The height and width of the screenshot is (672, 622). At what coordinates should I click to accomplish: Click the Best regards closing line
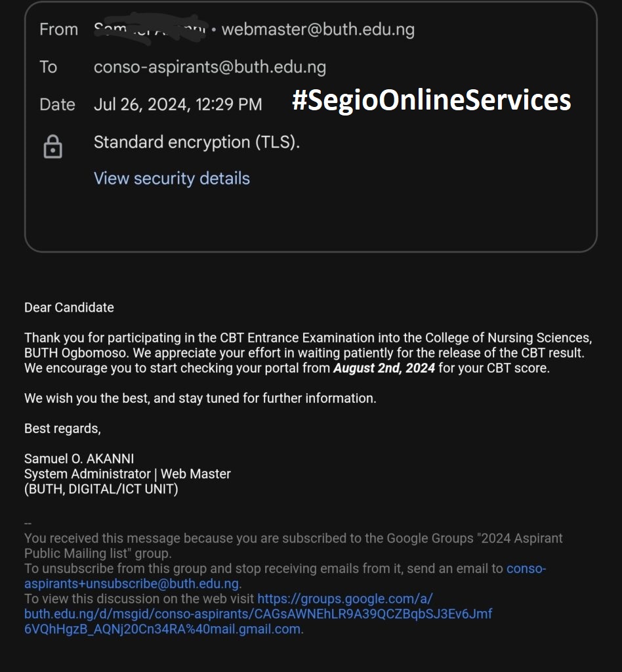[62, 429]
